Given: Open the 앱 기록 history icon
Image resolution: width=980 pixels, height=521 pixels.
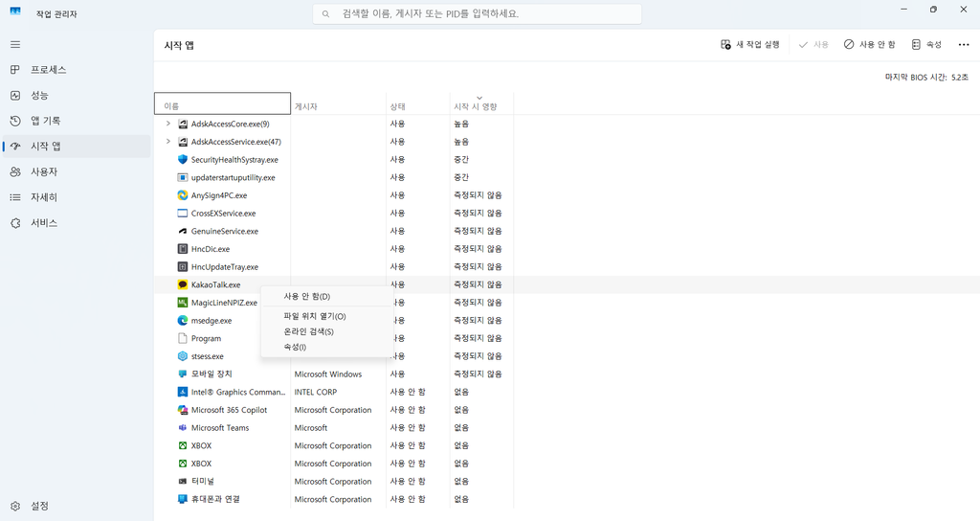Looking at the screenshot, I should click(x=15, y=121).
